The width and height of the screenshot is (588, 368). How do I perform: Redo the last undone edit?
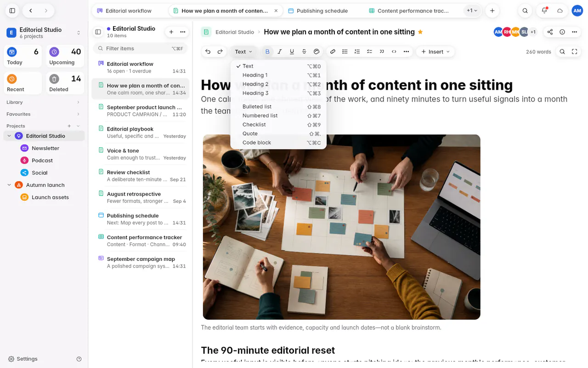(x=220, y=52)
